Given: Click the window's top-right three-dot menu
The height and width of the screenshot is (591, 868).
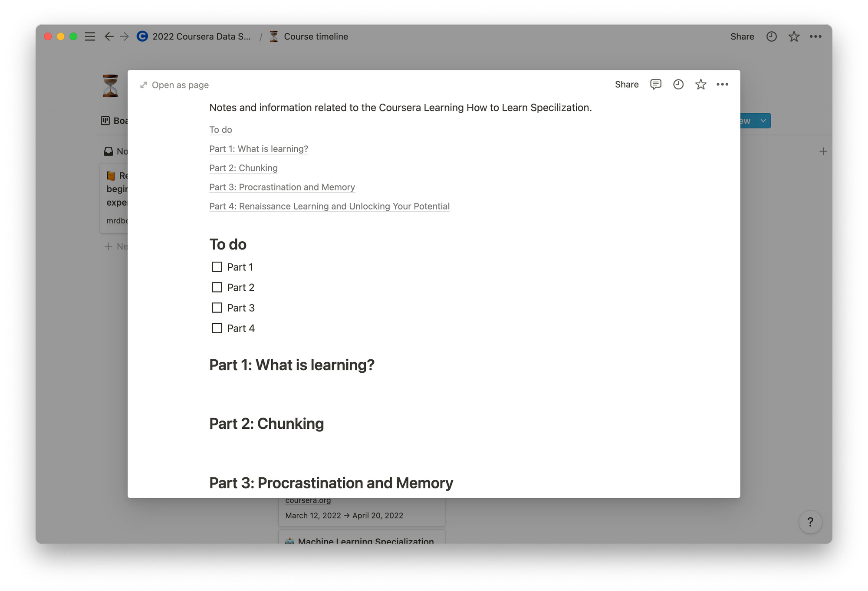Looking at the screenshot, I should coord(815,36).
